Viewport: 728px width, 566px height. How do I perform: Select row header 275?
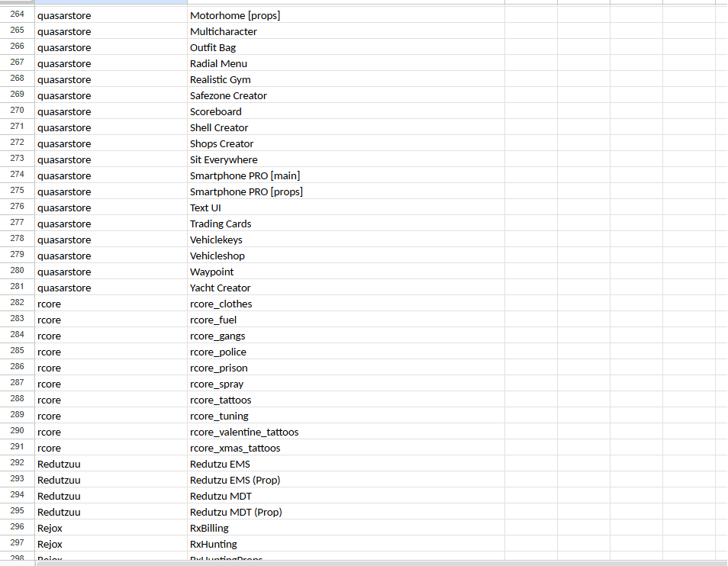(x=18, y=191)
